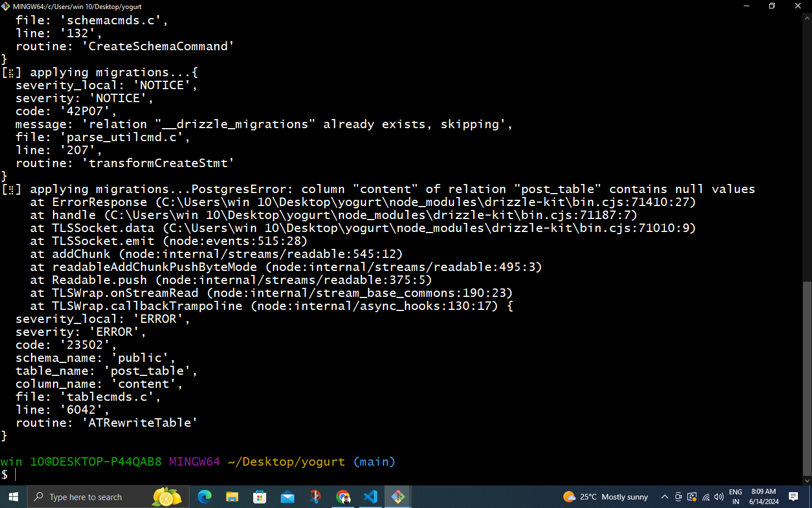Click the 'at addChunk' stack trace line
The image size is (812, 508).
217,254
